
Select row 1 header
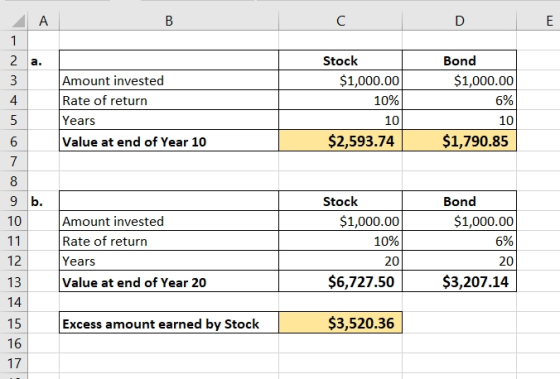coord(14,41)
